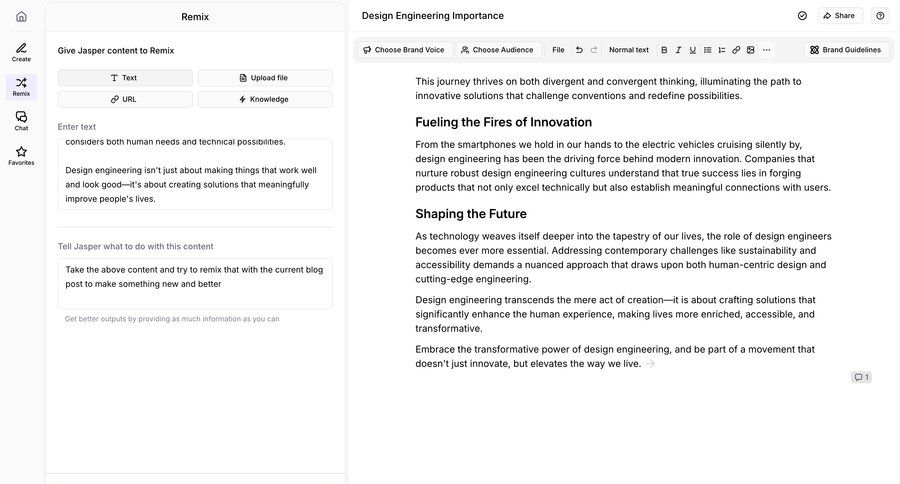Click the 'Remix' panel title
The height and width of the screenshot is (484, 900).
(x=195, y=17)
